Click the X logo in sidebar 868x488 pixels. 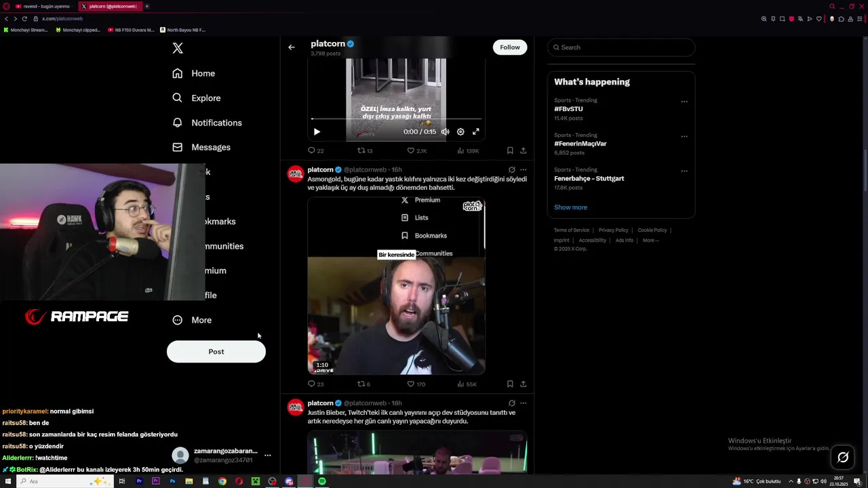[x=178, y=48]
